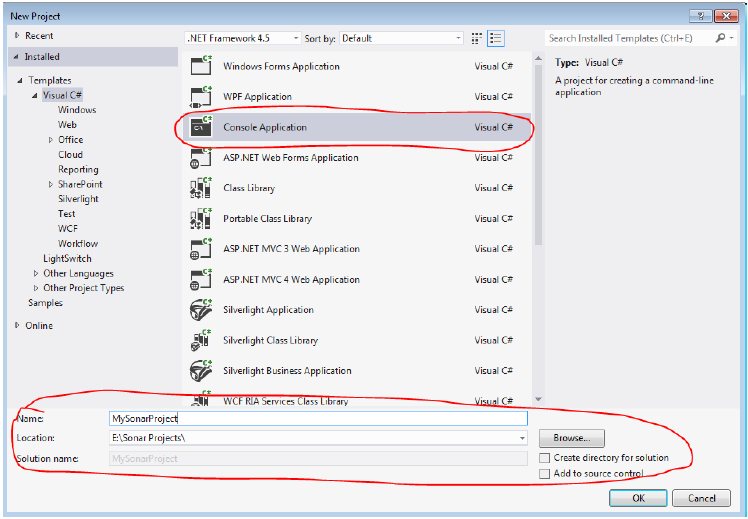
Task: Select the Test category
Action: 66,214
